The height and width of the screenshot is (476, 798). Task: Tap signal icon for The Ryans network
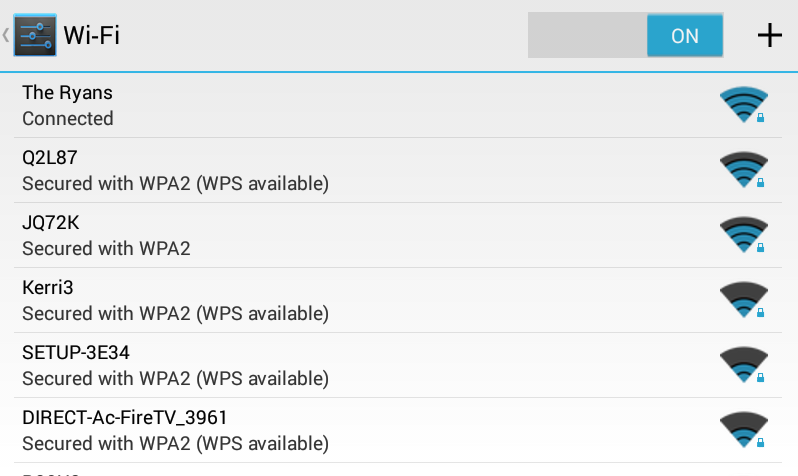[743, 105]
